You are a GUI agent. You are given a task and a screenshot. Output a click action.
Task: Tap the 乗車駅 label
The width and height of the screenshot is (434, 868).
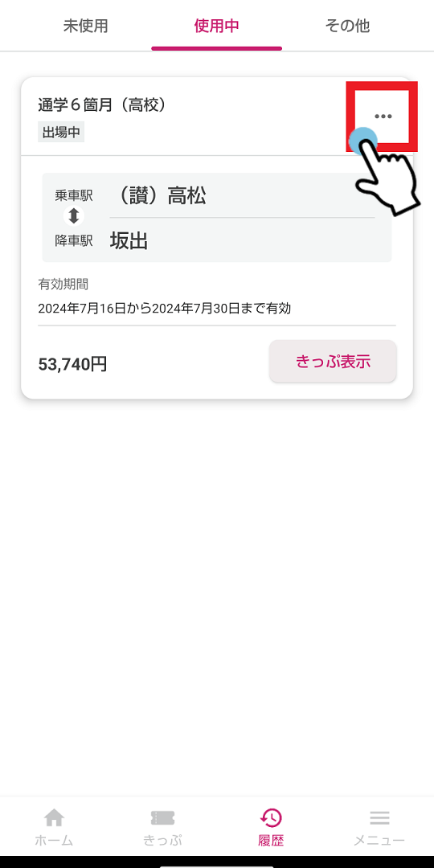pos(74,195)
